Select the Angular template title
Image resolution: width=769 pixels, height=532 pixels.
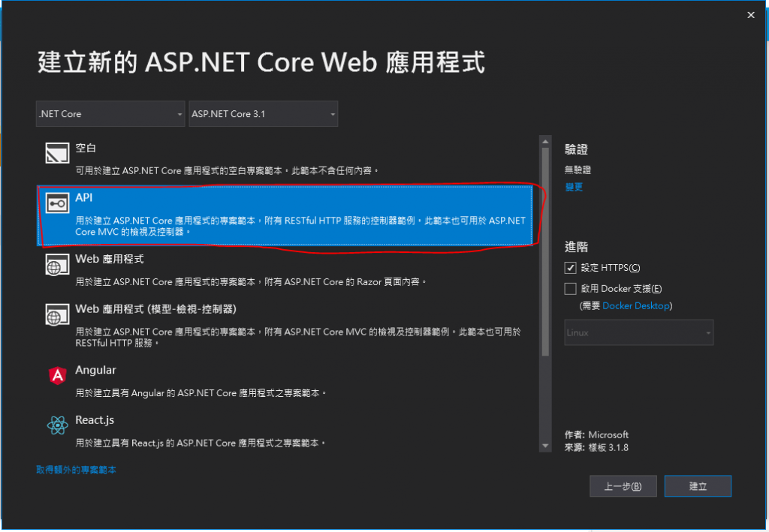[x=95, y=370]
